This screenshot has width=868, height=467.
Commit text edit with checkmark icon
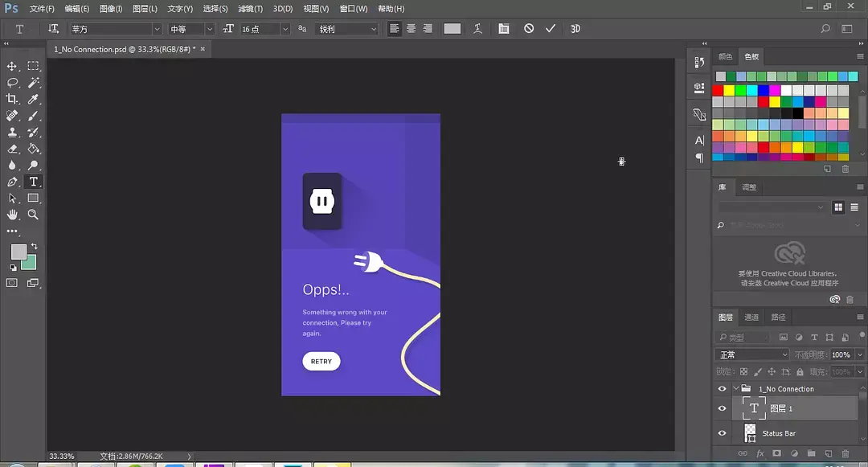coord(551,28)
